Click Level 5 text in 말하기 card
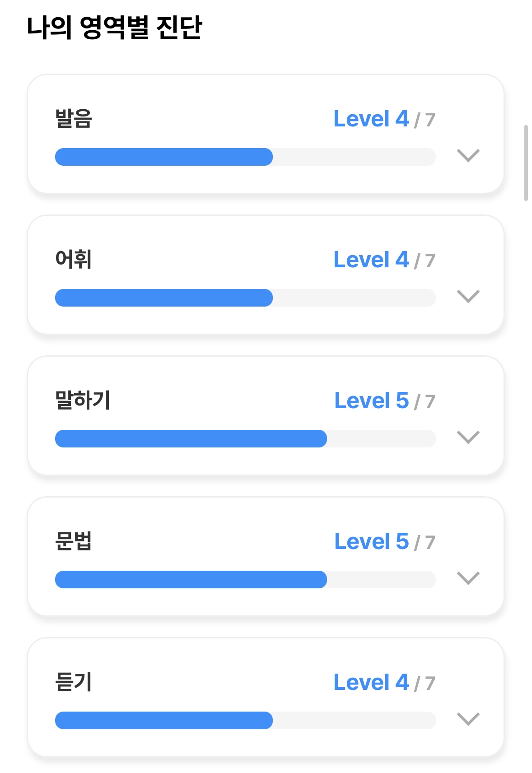 [372, 401]
